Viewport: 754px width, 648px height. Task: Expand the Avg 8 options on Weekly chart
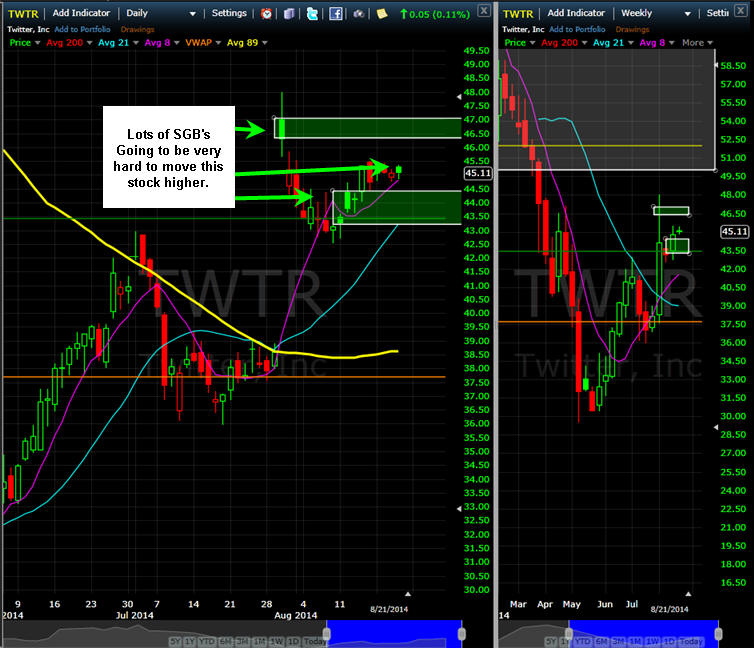[x=671, y=43]
